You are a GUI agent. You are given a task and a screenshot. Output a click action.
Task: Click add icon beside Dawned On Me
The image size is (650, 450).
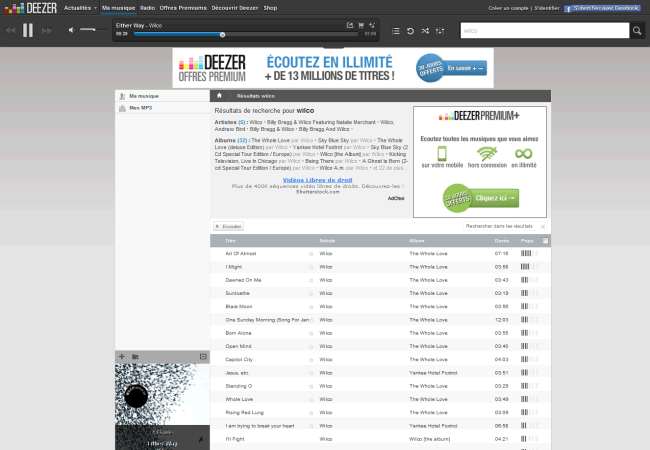tap(311, 280)
